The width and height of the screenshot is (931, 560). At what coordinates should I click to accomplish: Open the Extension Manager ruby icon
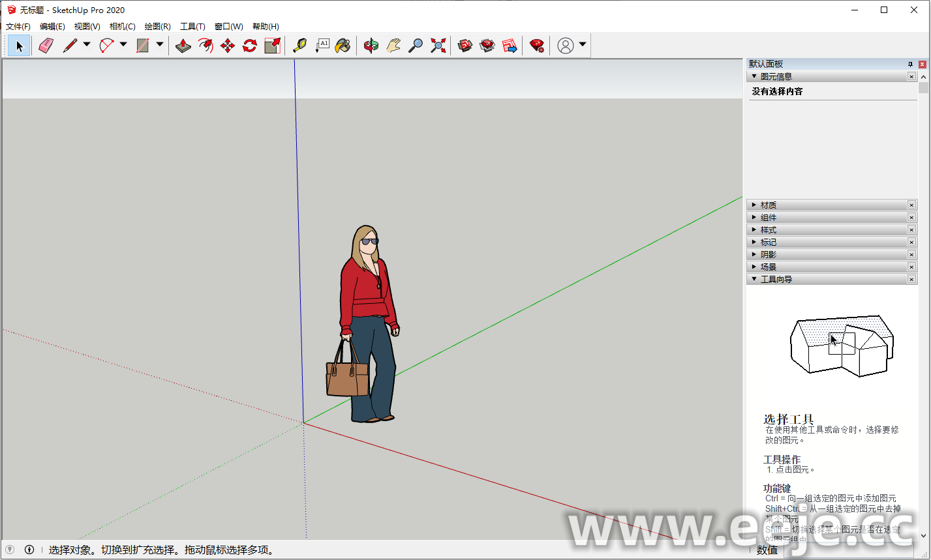pyautogui.click(x=537, y=46)
